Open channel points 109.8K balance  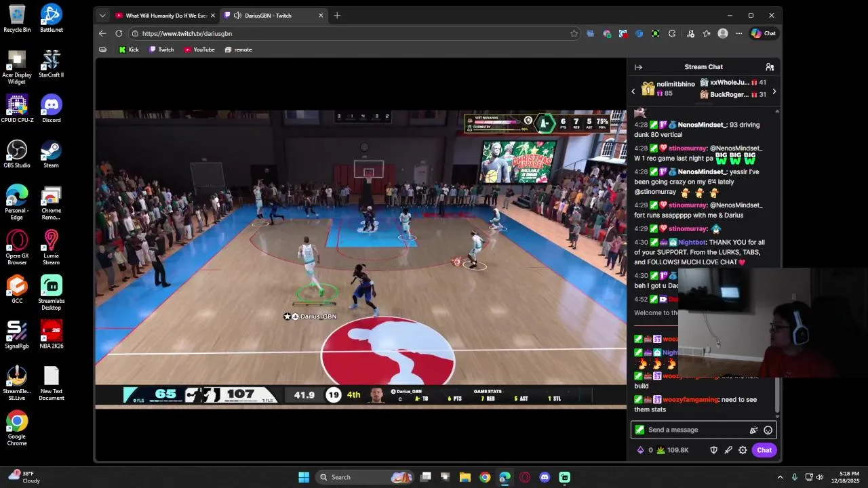(673, 450)
